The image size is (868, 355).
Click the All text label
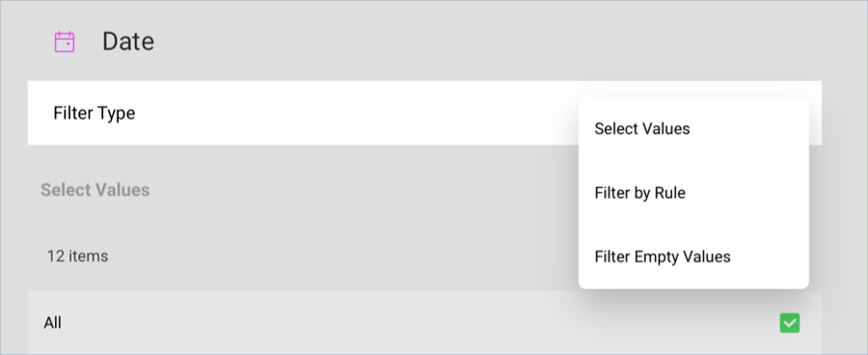coord(53,323)
